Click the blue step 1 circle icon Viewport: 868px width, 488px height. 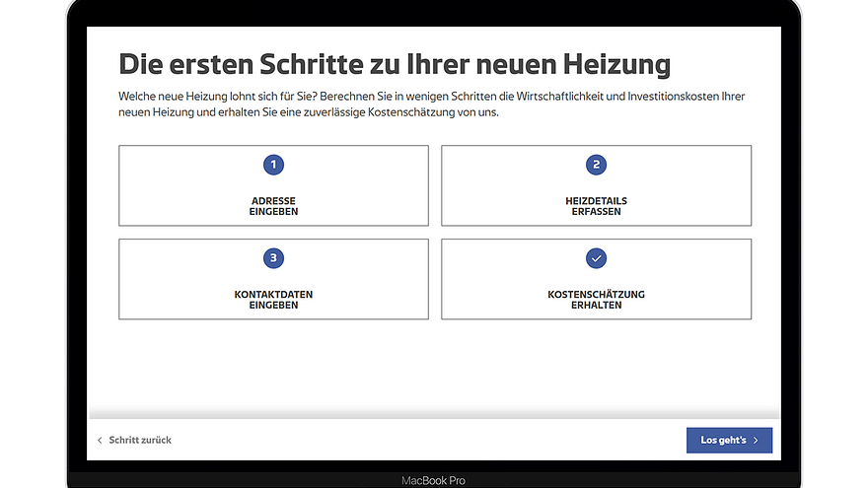[x=273, y=165]
